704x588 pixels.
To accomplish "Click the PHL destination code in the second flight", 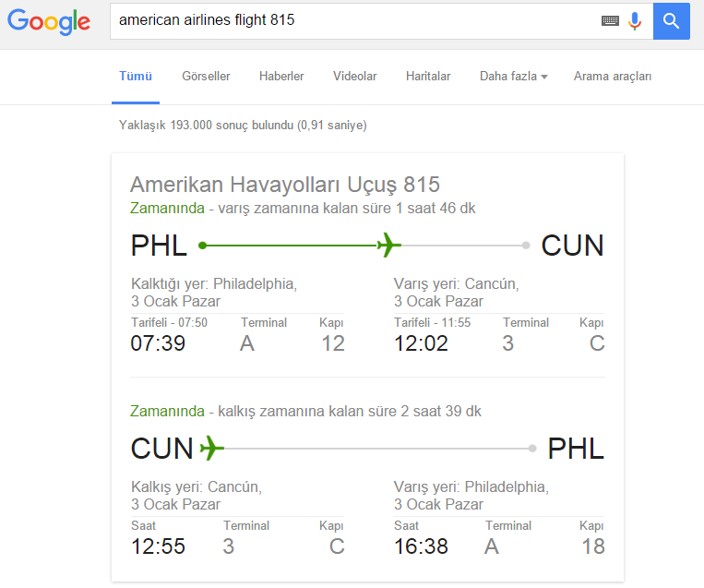I will point(576,449).
